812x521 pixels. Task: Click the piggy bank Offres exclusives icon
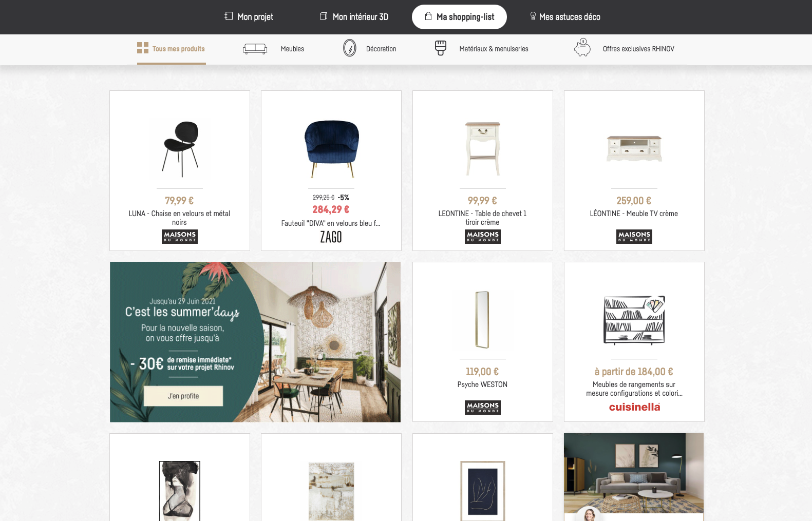point(582,48)
